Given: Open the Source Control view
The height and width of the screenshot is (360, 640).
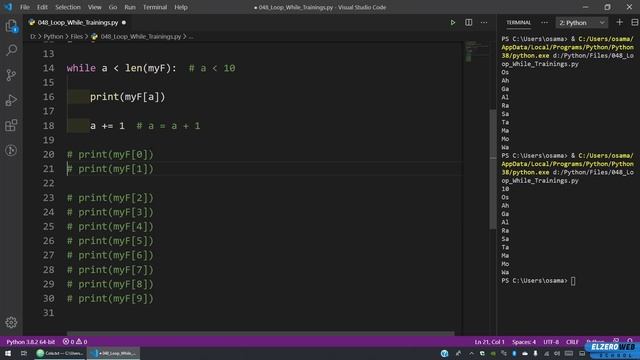Looking at the screenshot, I should [x=11, y=75].
